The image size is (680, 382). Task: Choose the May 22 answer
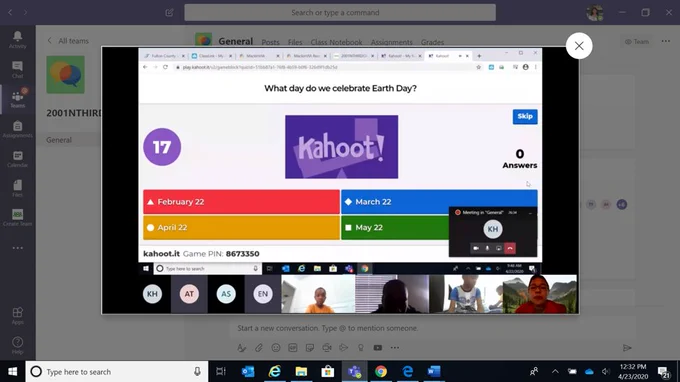pyautogui.click(x=395, y=228)
